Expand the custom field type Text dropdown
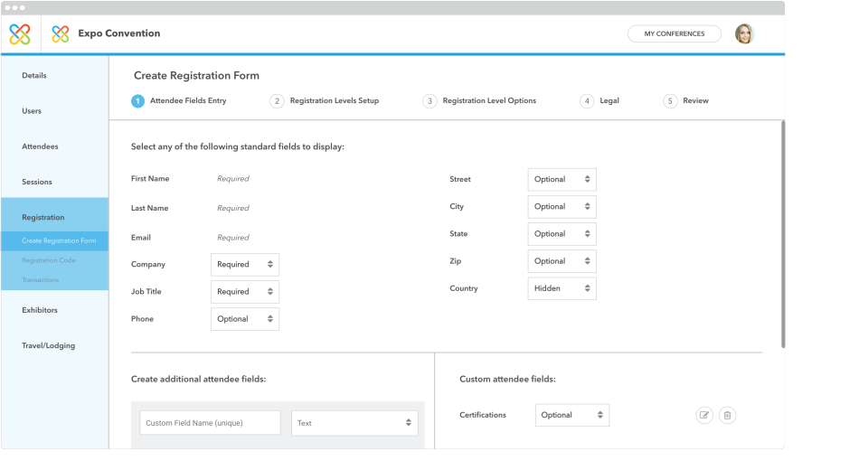 point(354,423)
